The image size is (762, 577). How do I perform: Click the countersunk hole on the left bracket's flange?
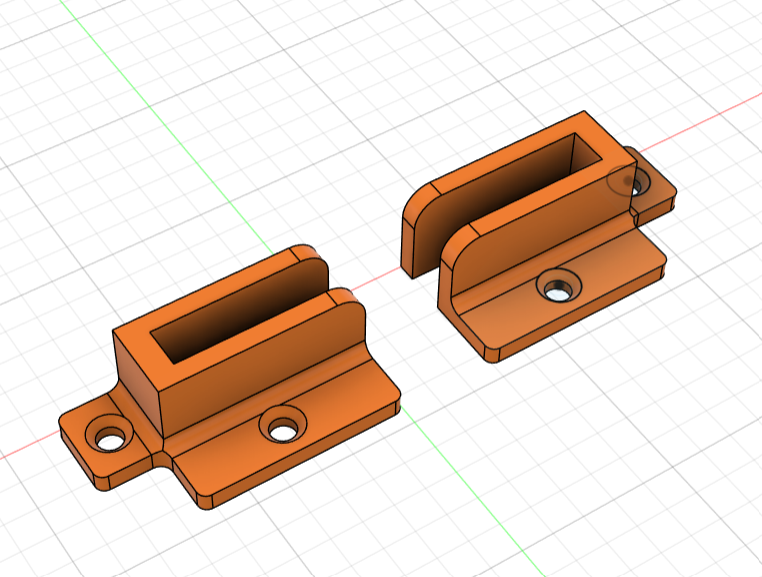(283, 424)
